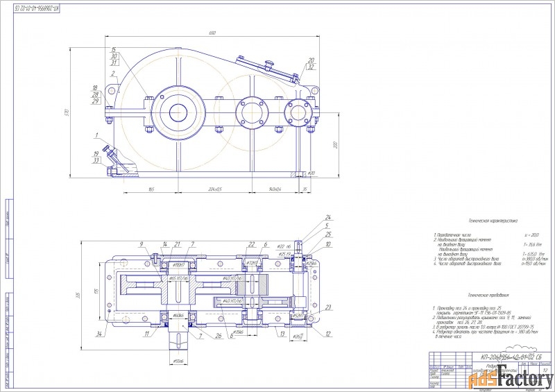Select part callout number 15

113,50
